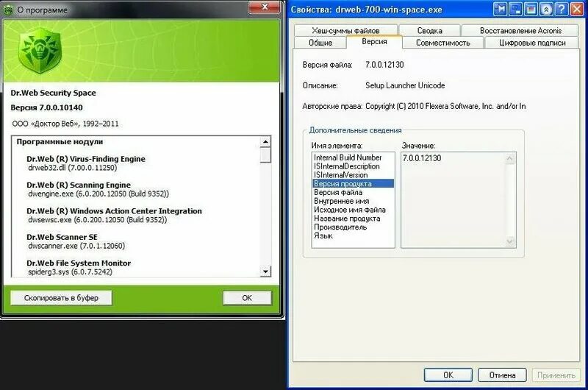Click Скопировать в буфер button
This screenshot has height=390, width=588.
[x=61, y=298]
